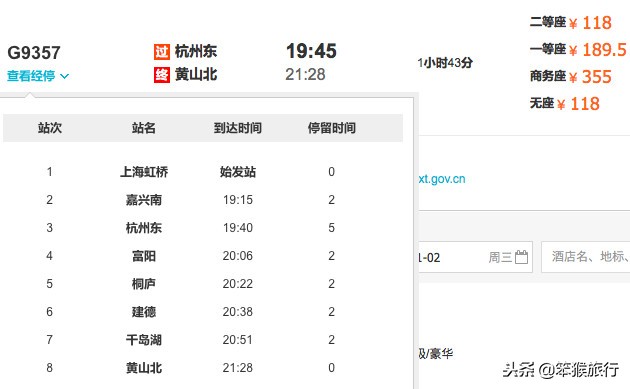Click the date field showing 周三
The height and width of the screenshot is (389, 630).
476,257
